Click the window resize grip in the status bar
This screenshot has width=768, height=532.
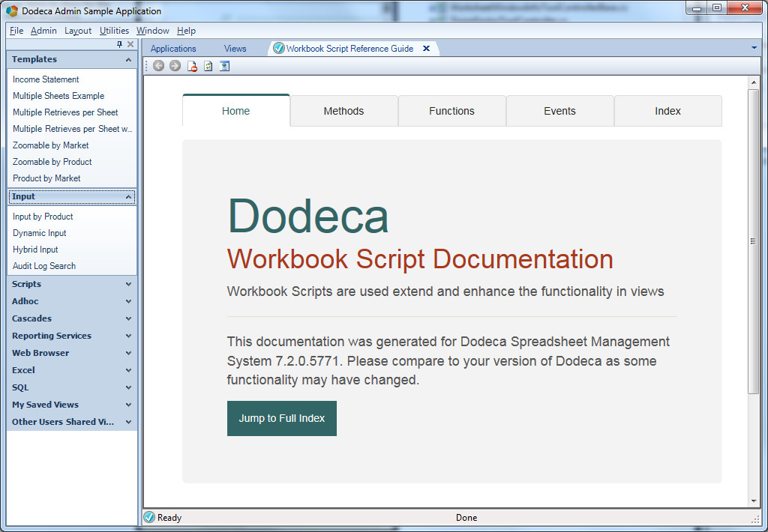tap(754, 519)
